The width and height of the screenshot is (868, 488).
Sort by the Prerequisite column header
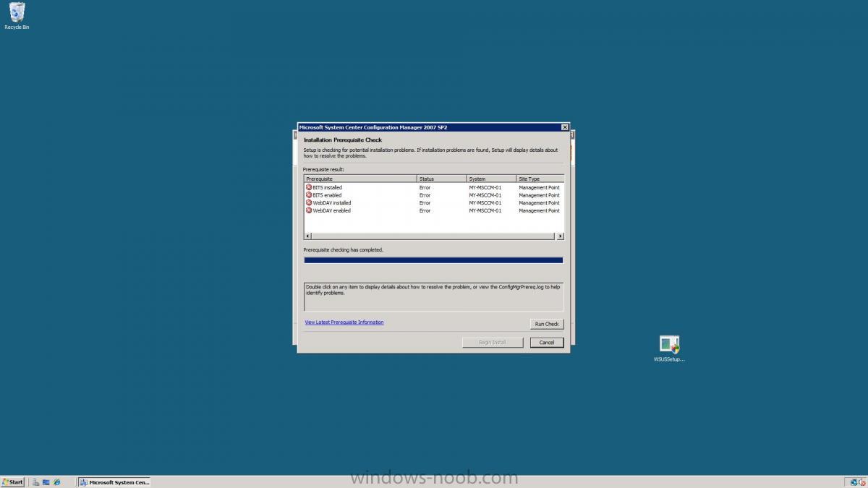[x=360, y=179]
